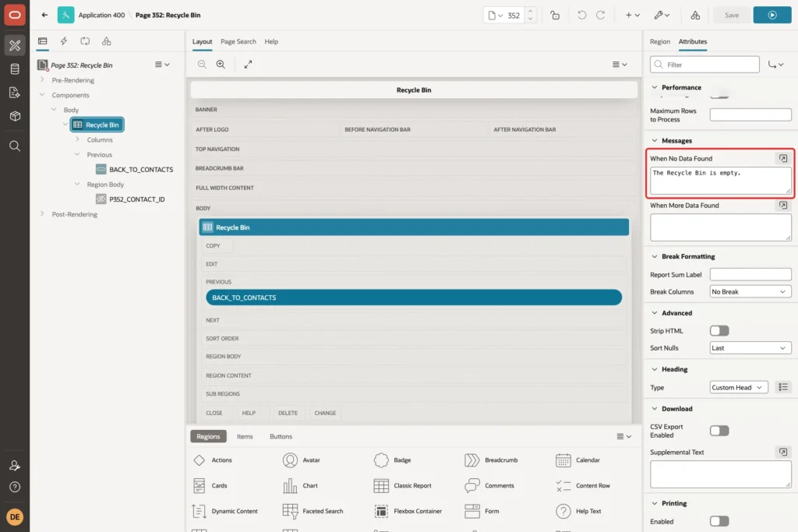The width and height of the screenshot is (798, 532).
Task: Switch to the Items gallery tab
Action: (245, 436)
